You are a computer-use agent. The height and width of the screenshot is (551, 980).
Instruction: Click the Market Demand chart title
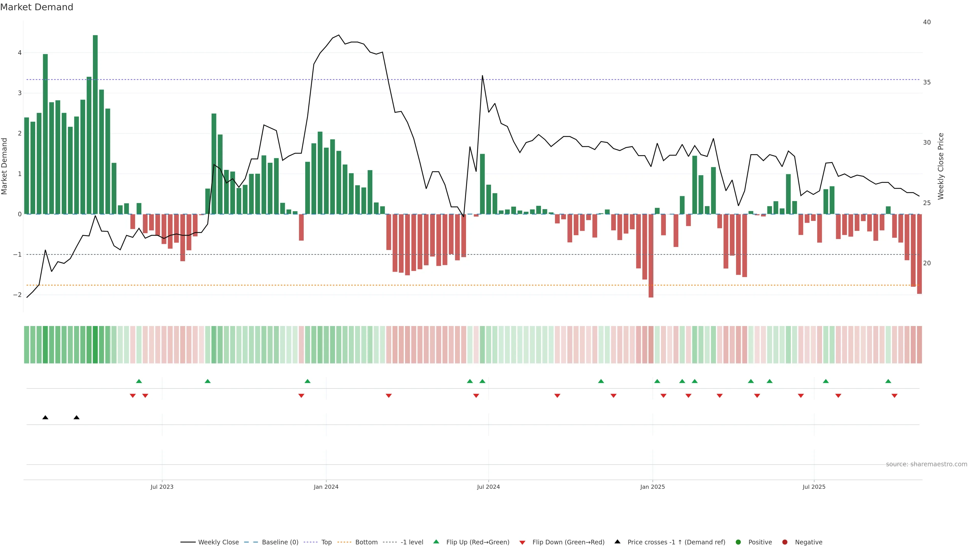(x=36, y=7)
